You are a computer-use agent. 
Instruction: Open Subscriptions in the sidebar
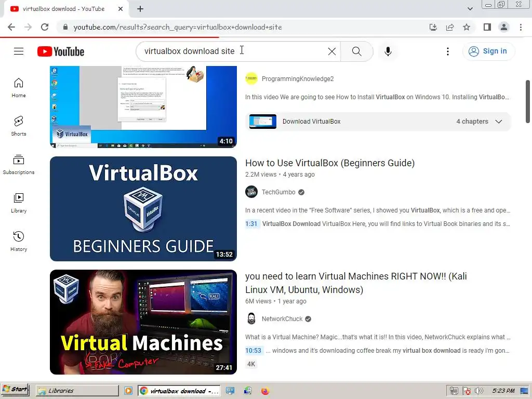19,165
